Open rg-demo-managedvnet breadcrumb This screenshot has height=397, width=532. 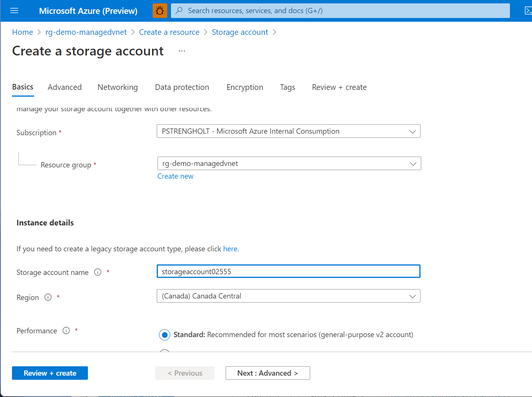point(86,32)
